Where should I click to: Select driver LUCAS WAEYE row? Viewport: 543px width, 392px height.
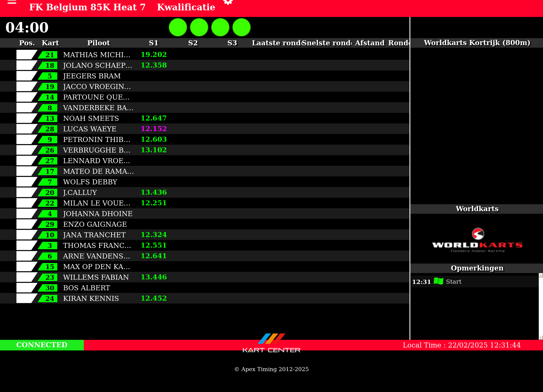[x=90, y=129]
